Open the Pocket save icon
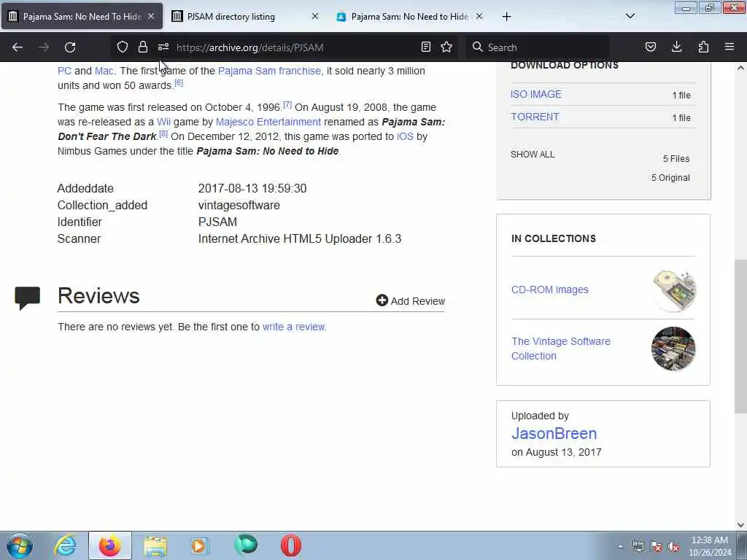 pos(651,47)
